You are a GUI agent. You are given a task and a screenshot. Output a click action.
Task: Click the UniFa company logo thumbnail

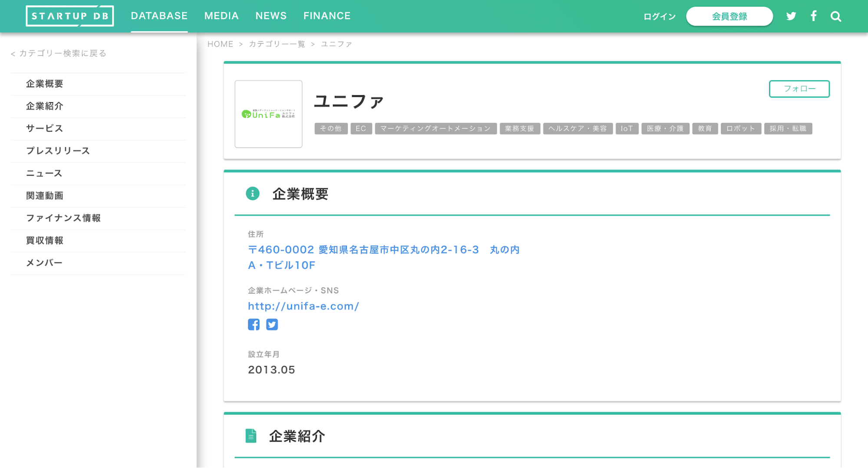pos(268,114)
